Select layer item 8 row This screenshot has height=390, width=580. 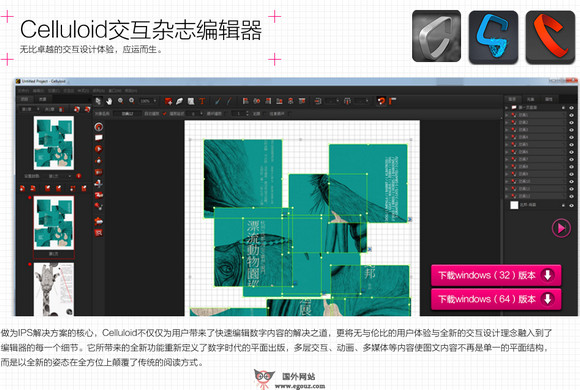coord(535,167)
